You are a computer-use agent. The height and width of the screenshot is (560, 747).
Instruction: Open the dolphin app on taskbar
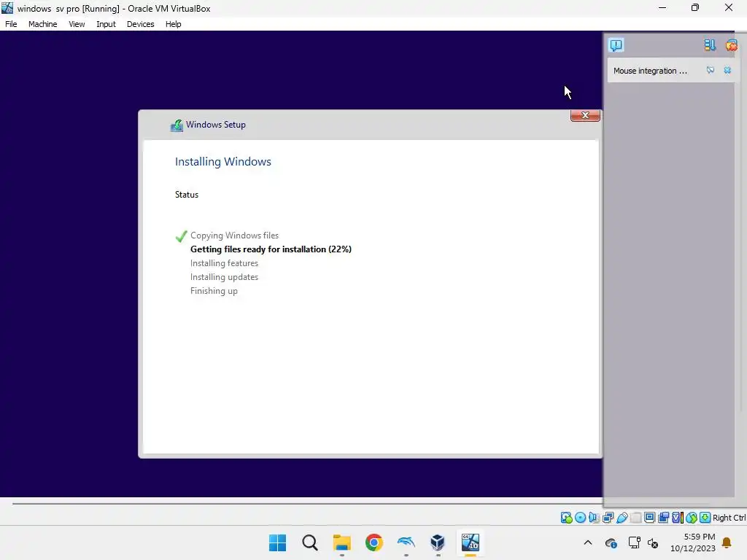point(406,542)
